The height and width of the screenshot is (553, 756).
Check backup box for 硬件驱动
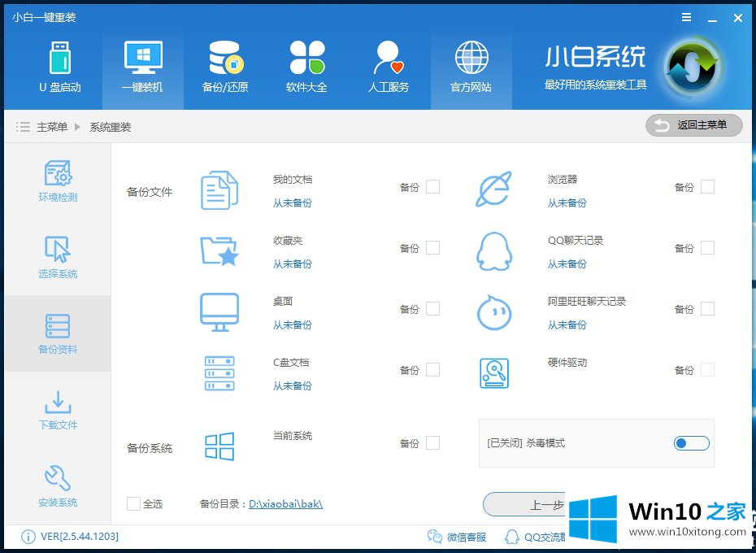pyautogui.click(x=707, y=370)
